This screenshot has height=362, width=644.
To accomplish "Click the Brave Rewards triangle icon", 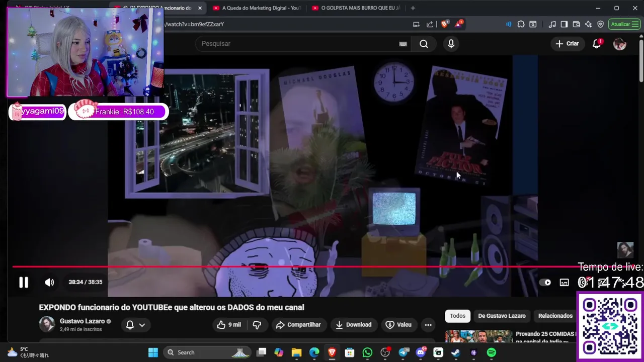I will click(x=459, y=24).
